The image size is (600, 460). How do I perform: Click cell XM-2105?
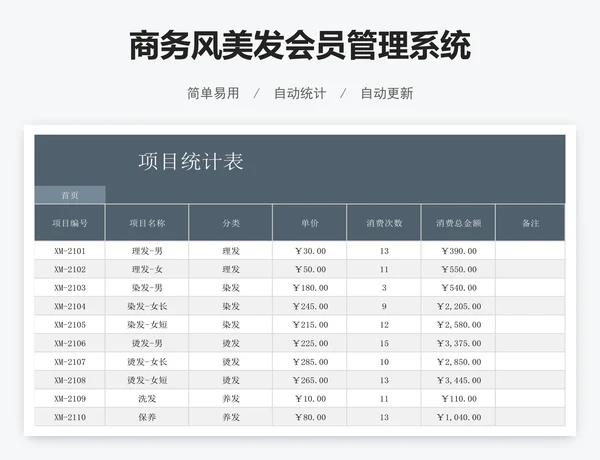coord(70,325)
